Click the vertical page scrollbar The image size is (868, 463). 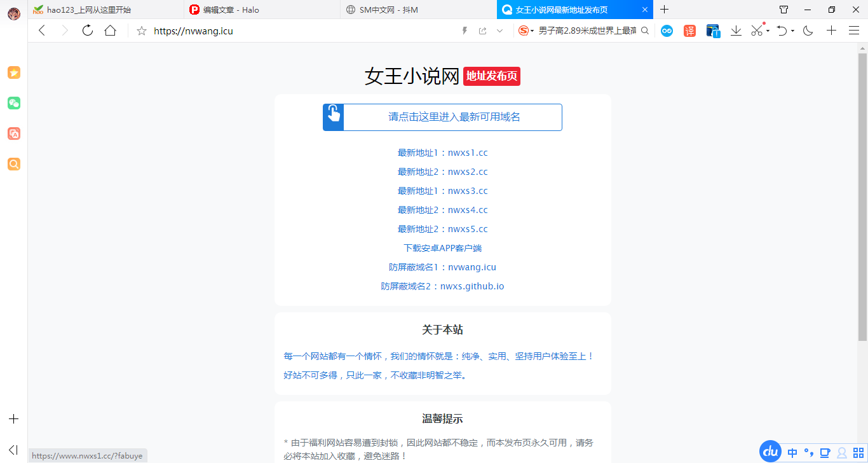(862, 191)
